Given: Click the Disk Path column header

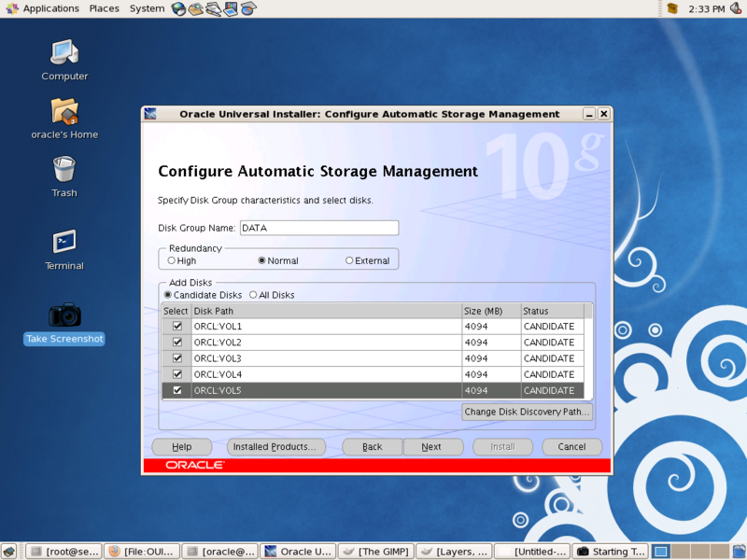Looking at the screenshot, I should (x=327, y=311).
